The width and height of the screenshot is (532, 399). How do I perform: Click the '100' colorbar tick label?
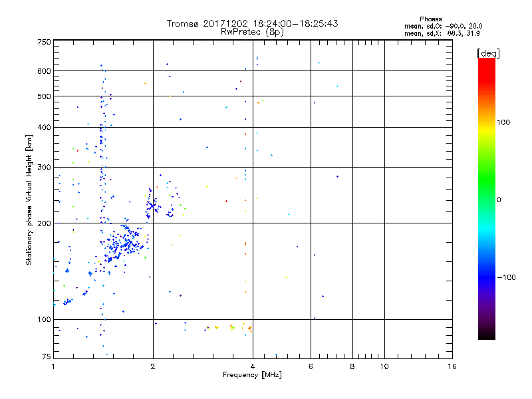pos(503,122)
